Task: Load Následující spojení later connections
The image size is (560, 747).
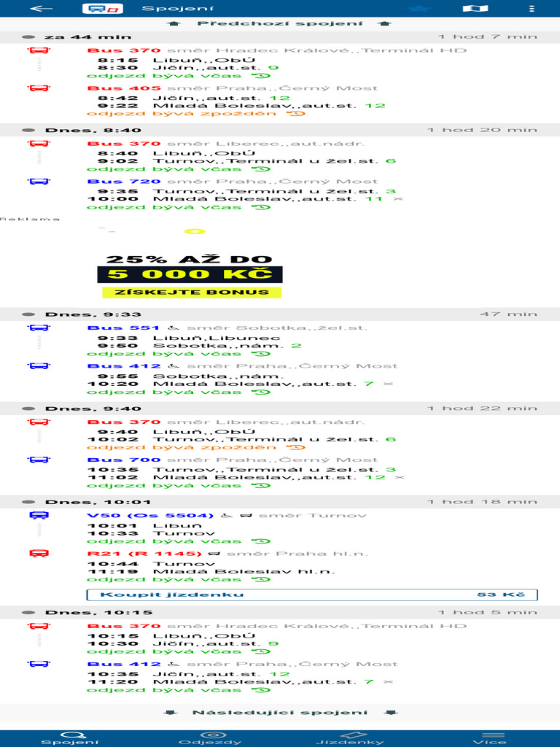Action: tap(280, 713)
